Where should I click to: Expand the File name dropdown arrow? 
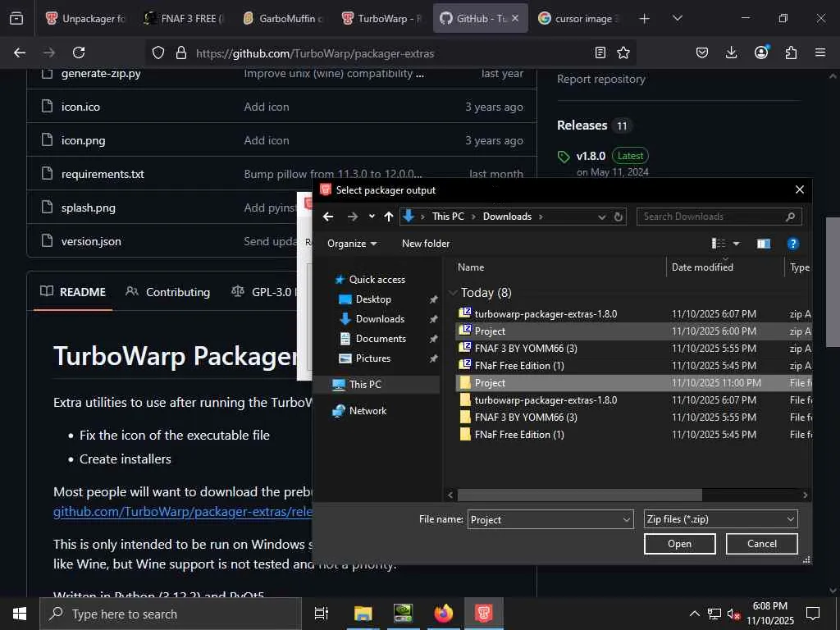pos(626,519)
